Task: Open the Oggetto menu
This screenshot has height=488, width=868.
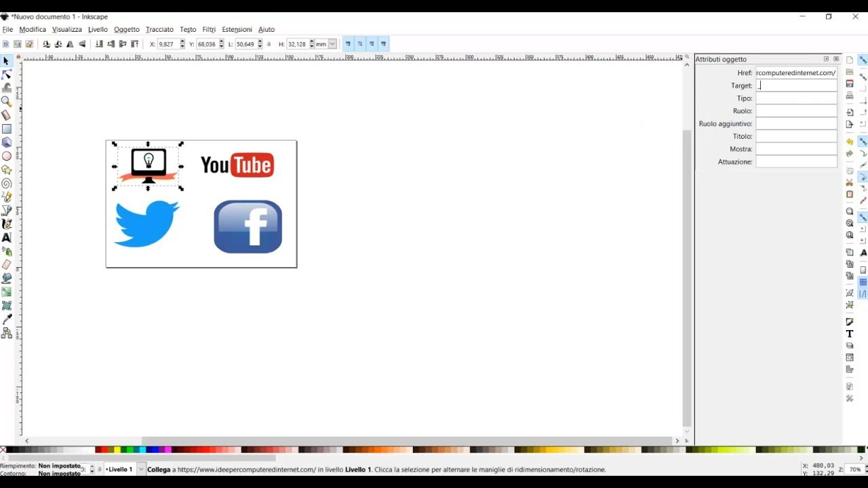Action: 127,30
